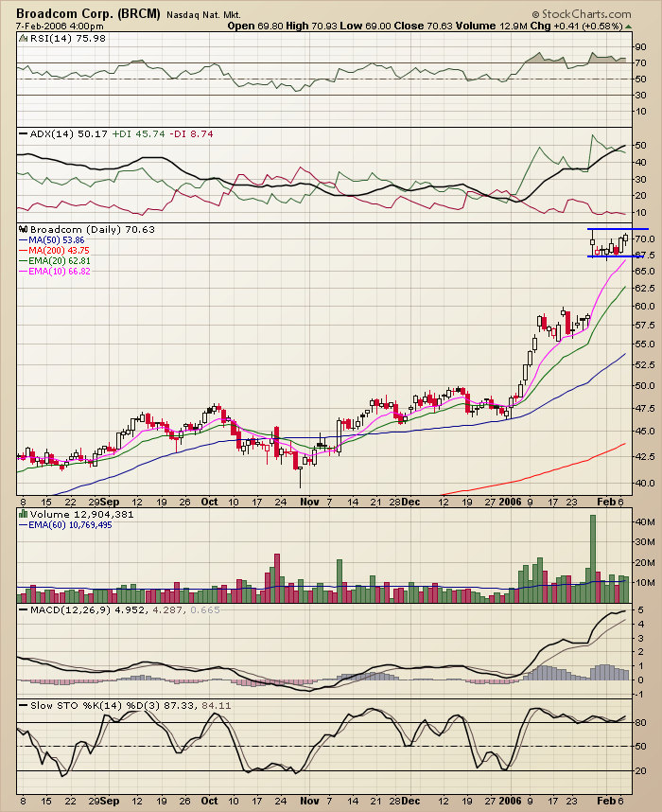Click the Feb label on the price date axis

(x=605, y=502)
